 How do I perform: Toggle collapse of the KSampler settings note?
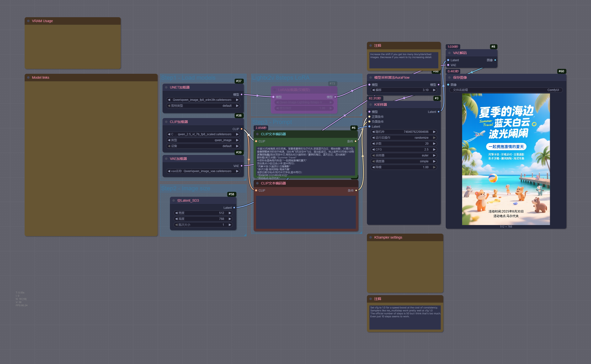coord(371,237)
